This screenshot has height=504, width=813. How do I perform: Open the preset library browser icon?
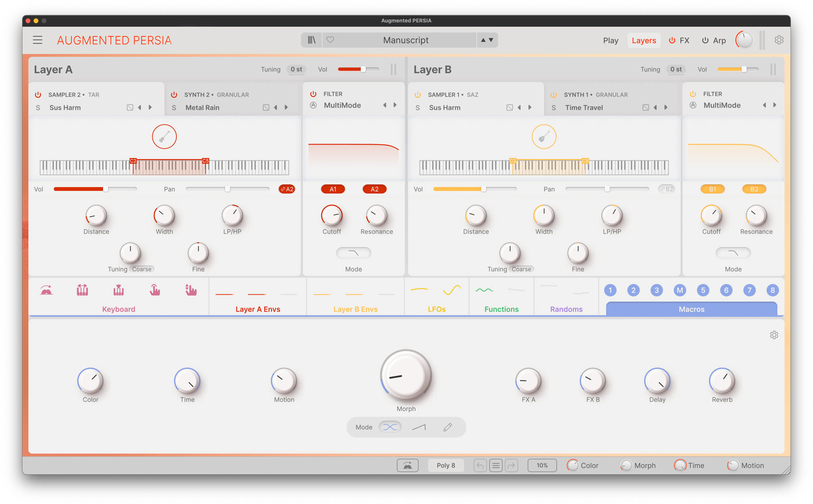point(312,40)
